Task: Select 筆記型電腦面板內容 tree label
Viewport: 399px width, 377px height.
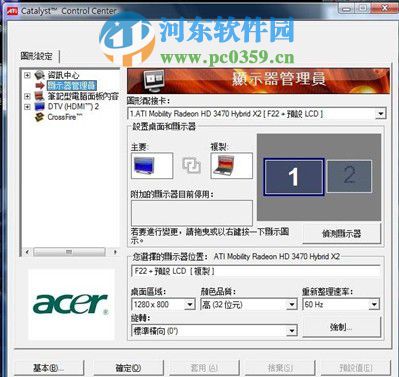Action: tap(83, 96)
